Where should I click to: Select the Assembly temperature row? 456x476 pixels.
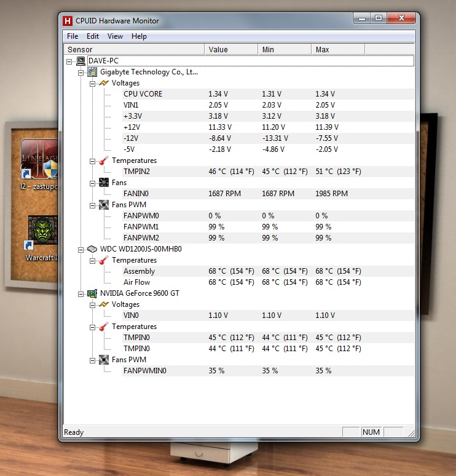pyautogui.click(x=268, y=271)
